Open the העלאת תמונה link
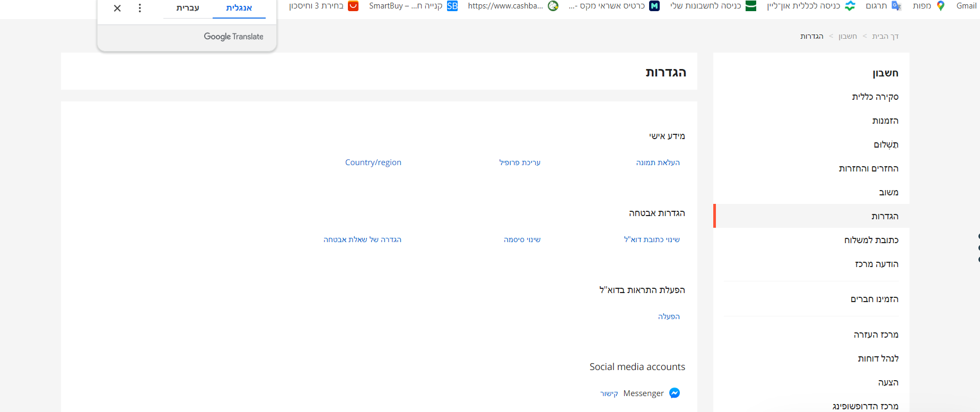This screenshot has width=980, height=412. 658,162
